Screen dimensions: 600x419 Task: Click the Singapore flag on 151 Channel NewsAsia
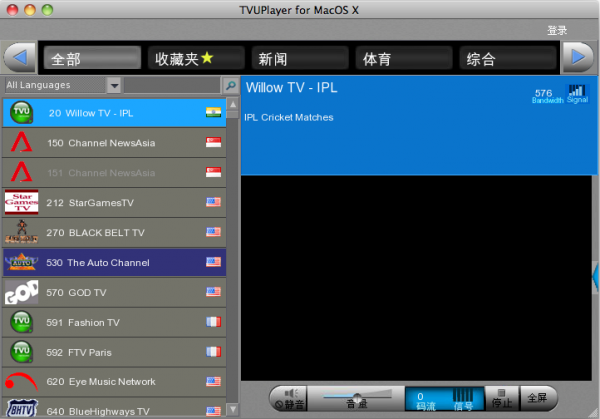(214, 172)
